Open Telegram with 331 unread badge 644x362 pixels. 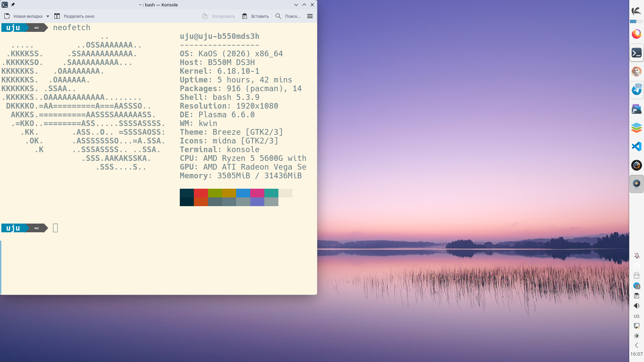click(x=636, y=90)
